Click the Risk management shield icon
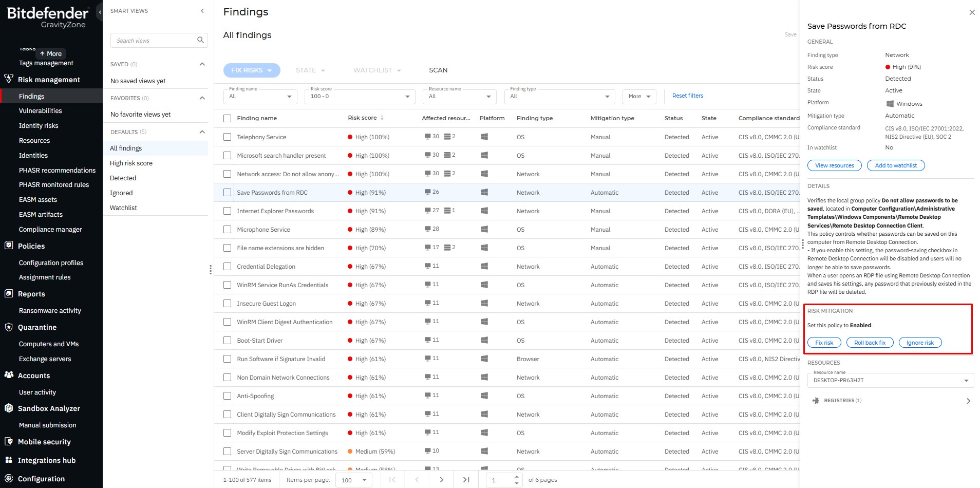 click(x=9, y=79)
